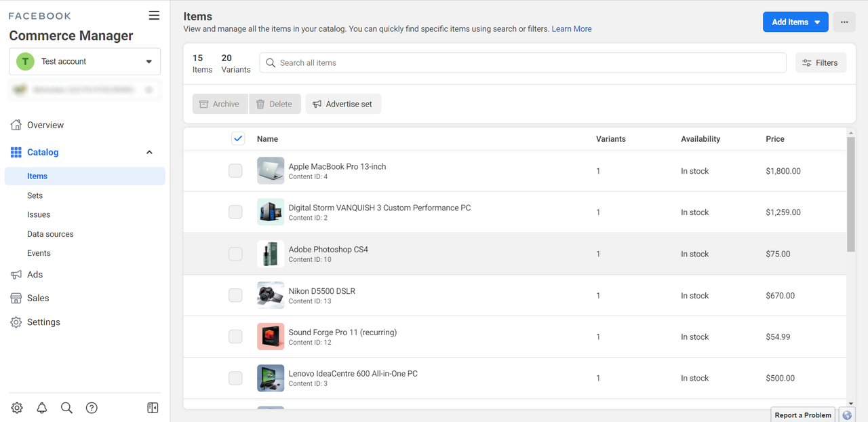The image size is (868, 422).
Task: Click the globe icon near Report a Problem
Action: tap(847, 415)
